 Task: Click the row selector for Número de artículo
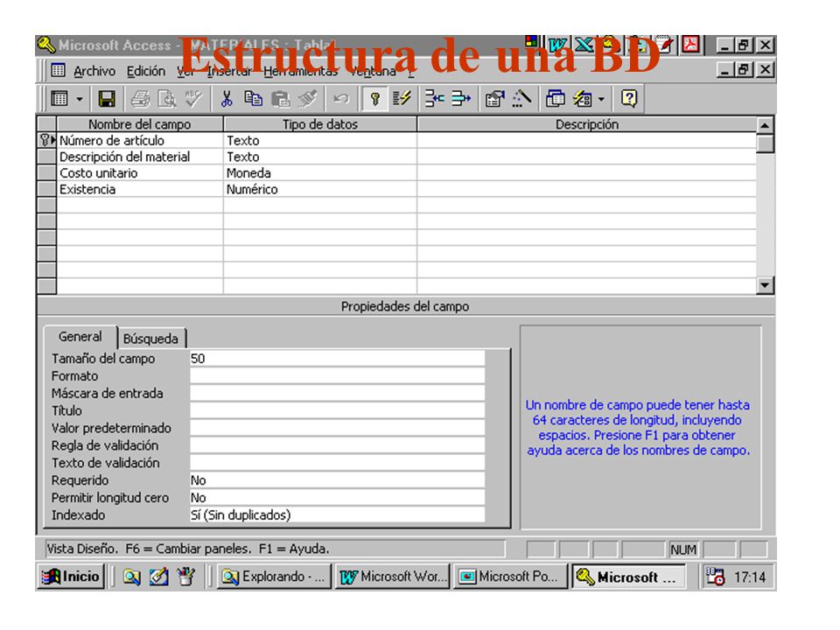(47, 140)
